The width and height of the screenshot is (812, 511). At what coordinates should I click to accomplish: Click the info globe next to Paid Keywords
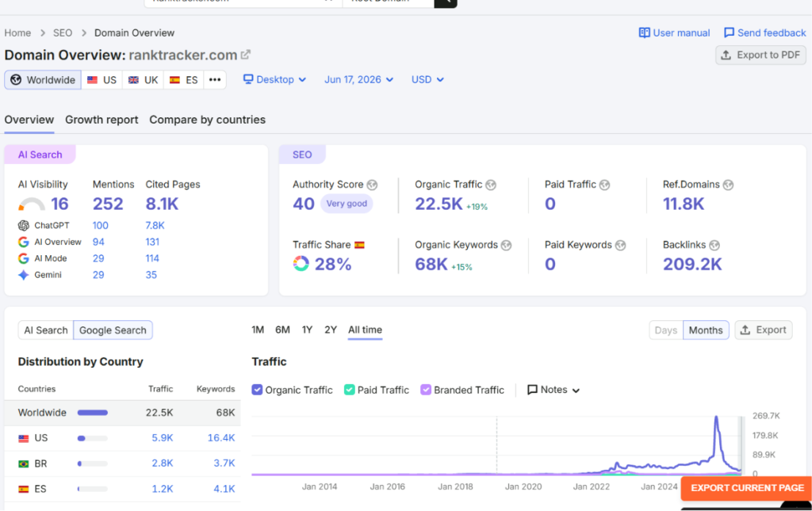coord(620,245)
